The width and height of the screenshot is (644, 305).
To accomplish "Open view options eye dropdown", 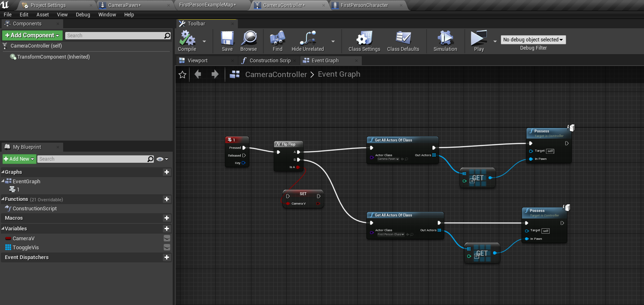I will (162, 159).
